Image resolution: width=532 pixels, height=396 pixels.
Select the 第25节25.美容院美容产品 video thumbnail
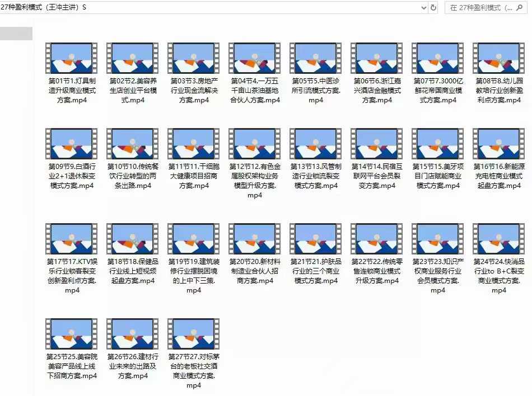[71, 334]
